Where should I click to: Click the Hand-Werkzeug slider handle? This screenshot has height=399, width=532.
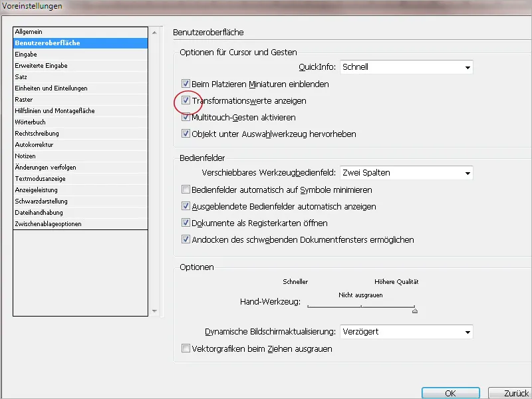[x=414, y=311]
